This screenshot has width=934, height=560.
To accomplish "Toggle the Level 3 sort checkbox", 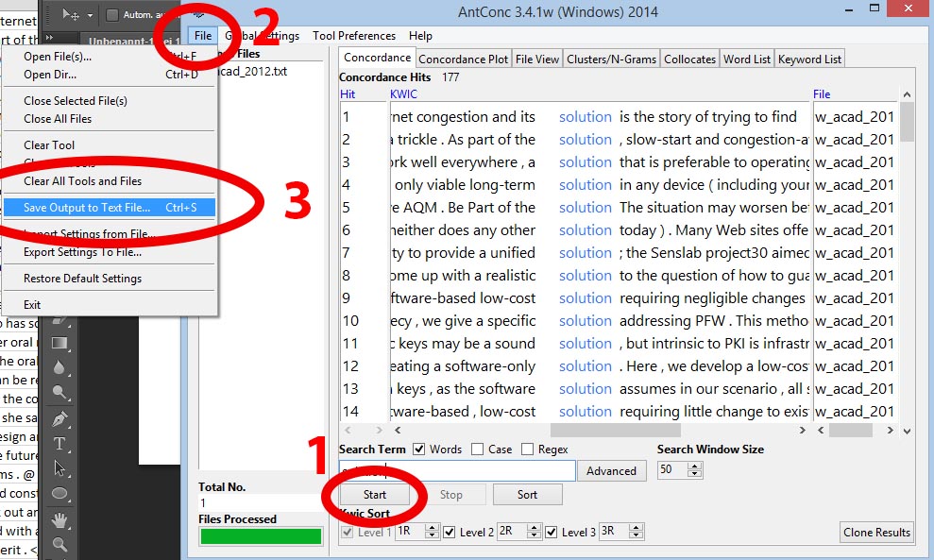I will point(551,532).
